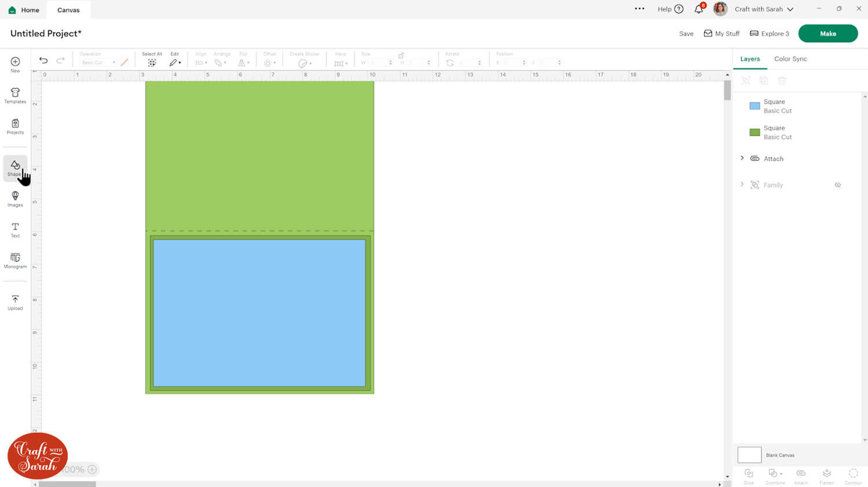
Task: Click the Untitled Project title
Action: point(46,34)
